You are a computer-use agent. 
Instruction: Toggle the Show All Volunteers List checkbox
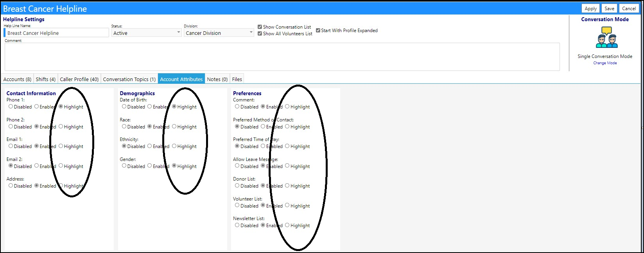coord(260,33)
